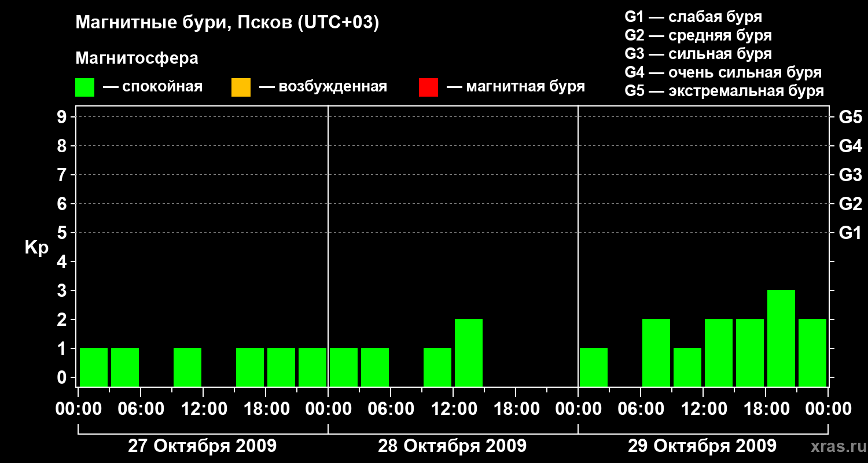This screenshot has width=868, height=463.
Task: Click the 00:00–03:00 bar on 29 Октября
Action: pos(594,367)
